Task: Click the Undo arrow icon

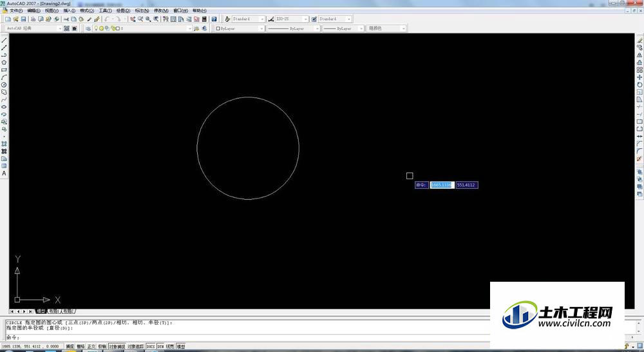Action: tap(107, 19)
